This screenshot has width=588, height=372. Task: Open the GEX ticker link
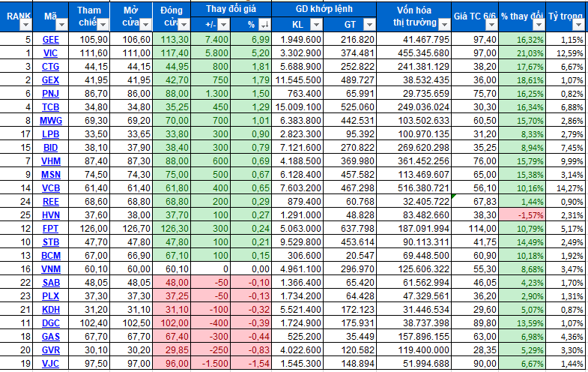click(x=51, y=80)
